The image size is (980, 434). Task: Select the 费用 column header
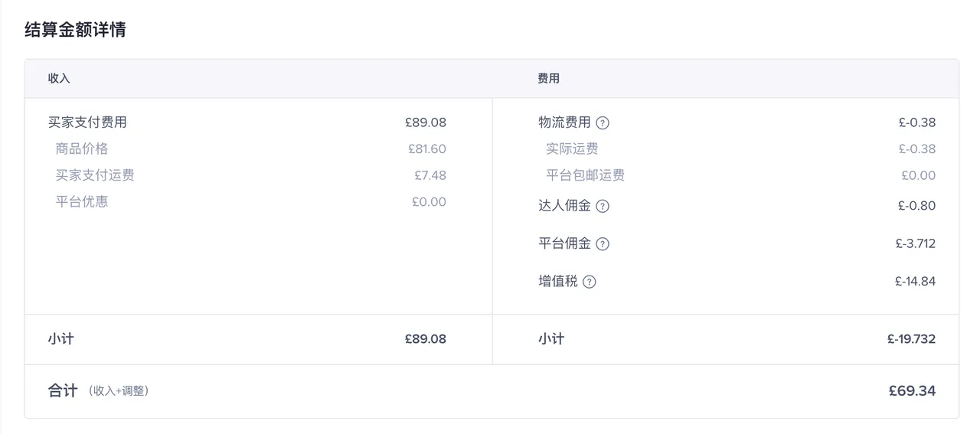(548, 78)
